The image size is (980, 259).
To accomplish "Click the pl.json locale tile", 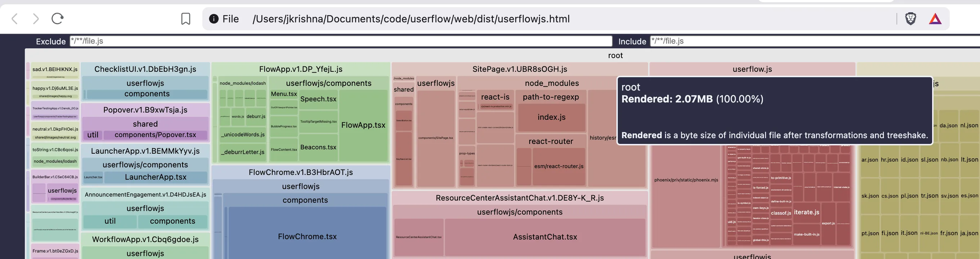I will tap(909, 196).
